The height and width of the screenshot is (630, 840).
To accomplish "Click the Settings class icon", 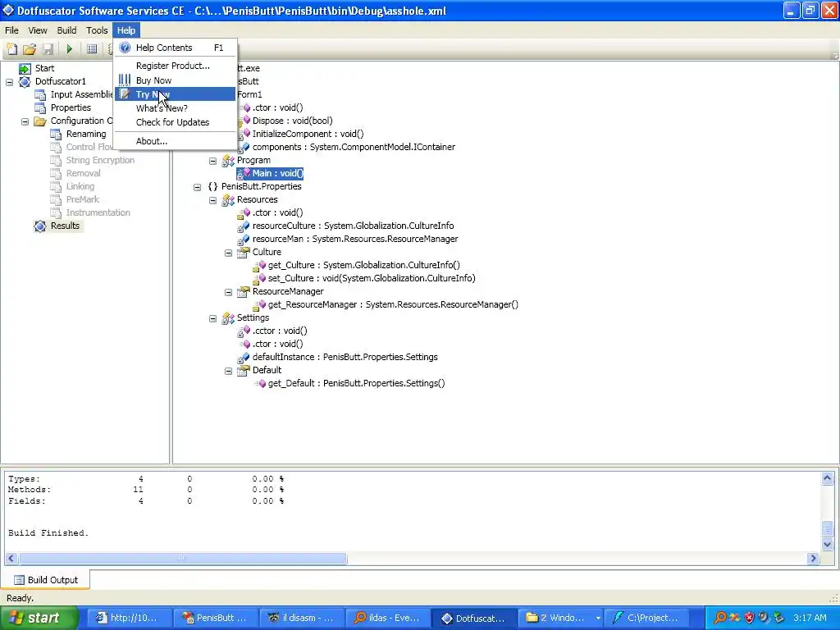I will click(x=228, y=318).
